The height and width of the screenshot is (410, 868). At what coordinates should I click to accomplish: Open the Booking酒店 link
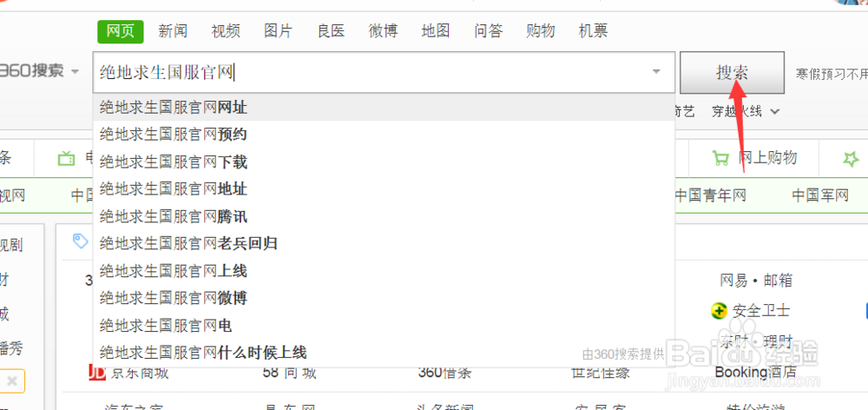[756, 372]
